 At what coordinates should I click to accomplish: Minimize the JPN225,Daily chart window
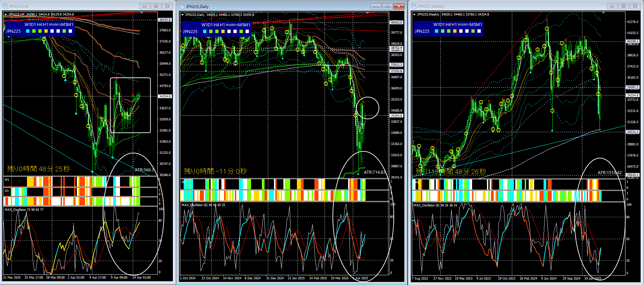point(376,6)
